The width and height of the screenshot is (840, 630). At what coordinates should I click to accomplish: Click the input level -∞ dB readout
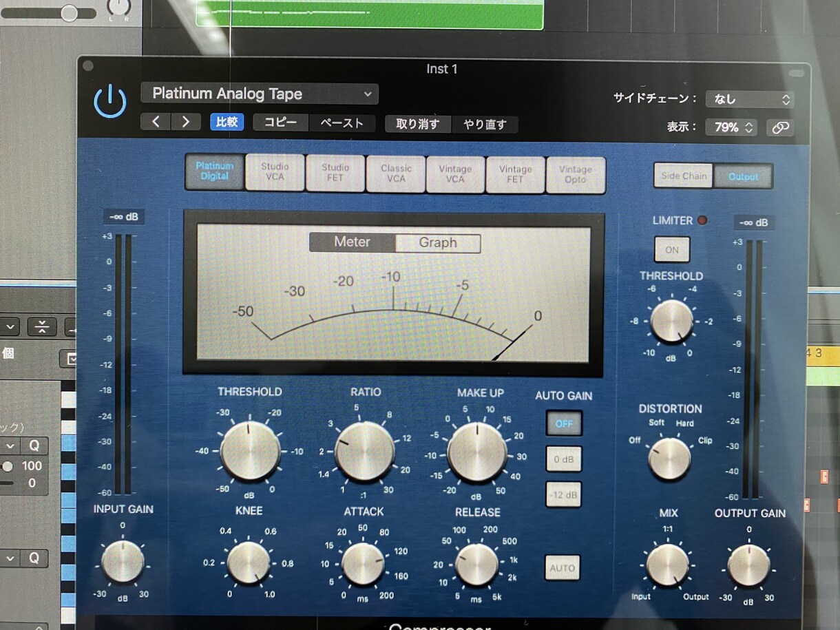124,217
